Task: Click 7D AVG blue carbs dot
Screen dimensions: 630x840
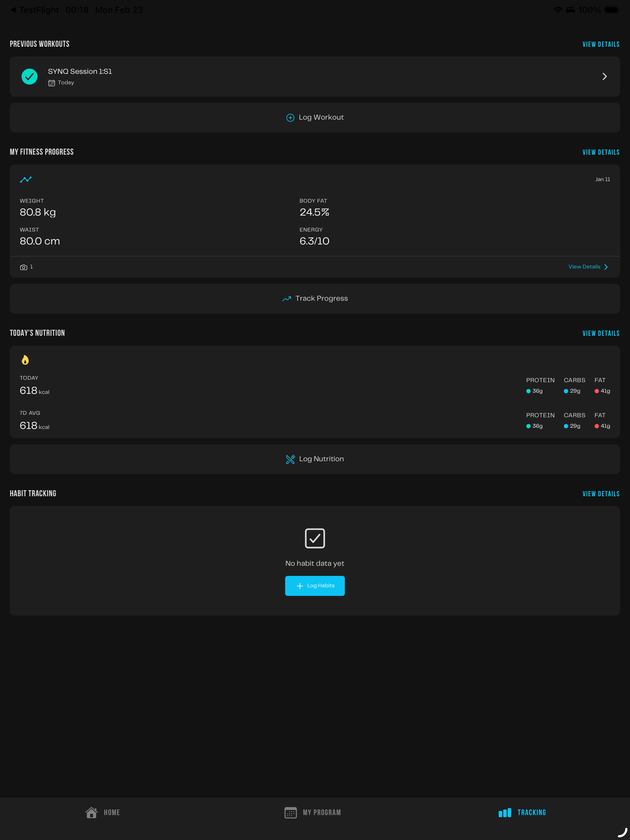Action: click(x=566, y=426)
